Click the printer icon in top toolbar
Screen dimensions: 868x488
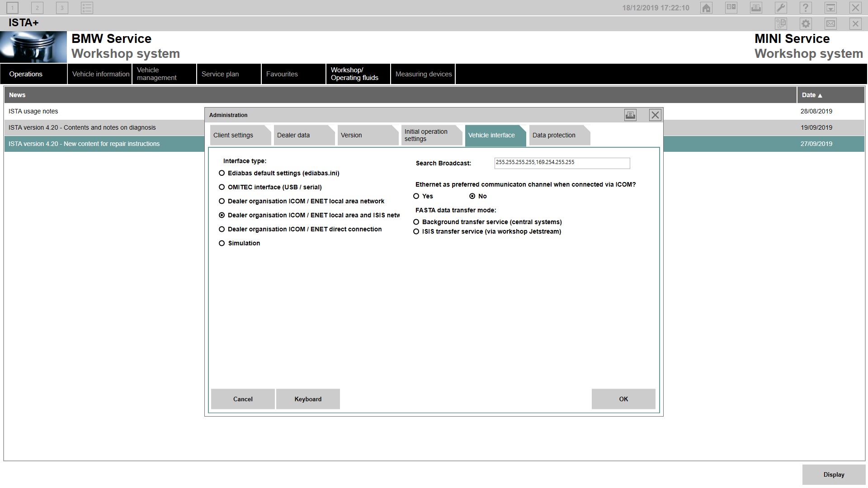click(756, 8)
